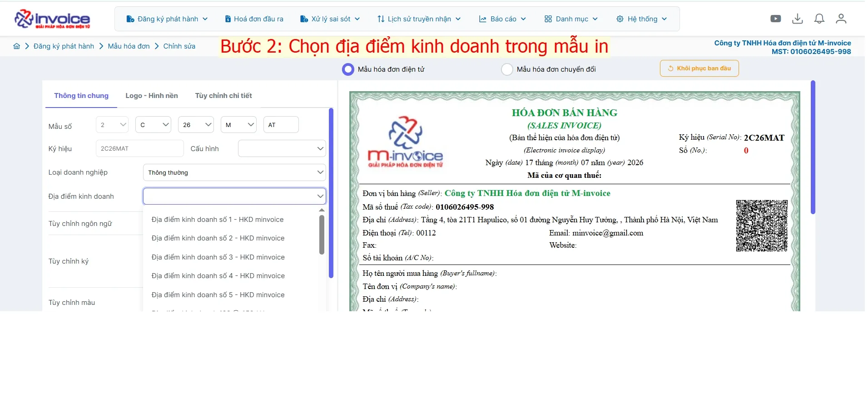The width and height of the screenshot is (868, 397).
Task: Switch to Tùy chỉnh chi tiết tab
Action: [x=223, y=96]
